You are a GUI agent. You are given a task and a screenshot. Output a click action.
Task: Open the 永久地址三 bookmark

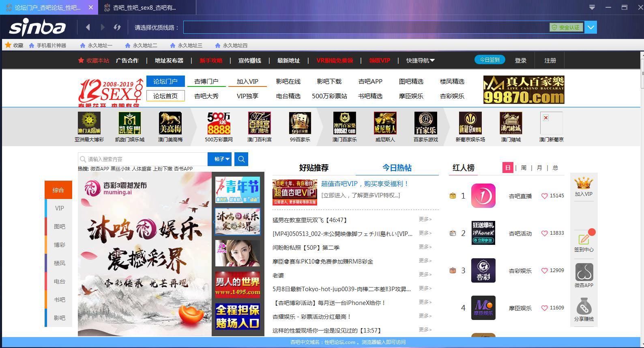click(186, 45)
